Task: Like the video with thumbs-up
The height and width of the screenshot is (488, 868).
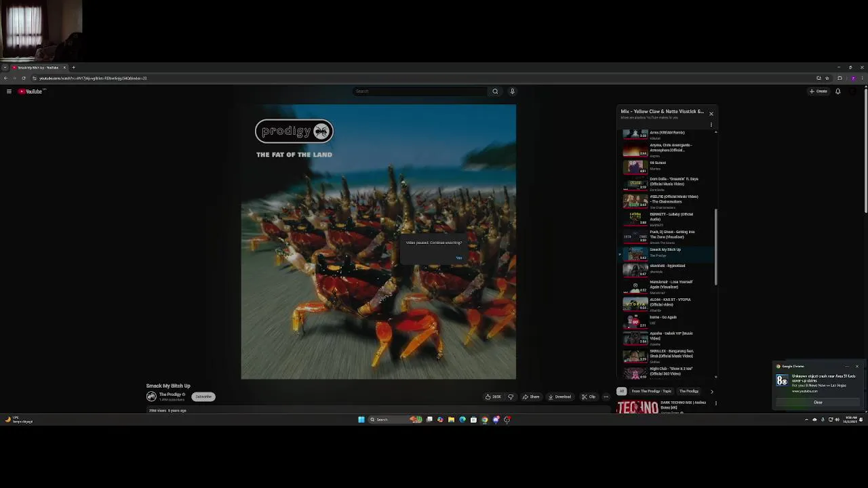Action: point(493,396)
